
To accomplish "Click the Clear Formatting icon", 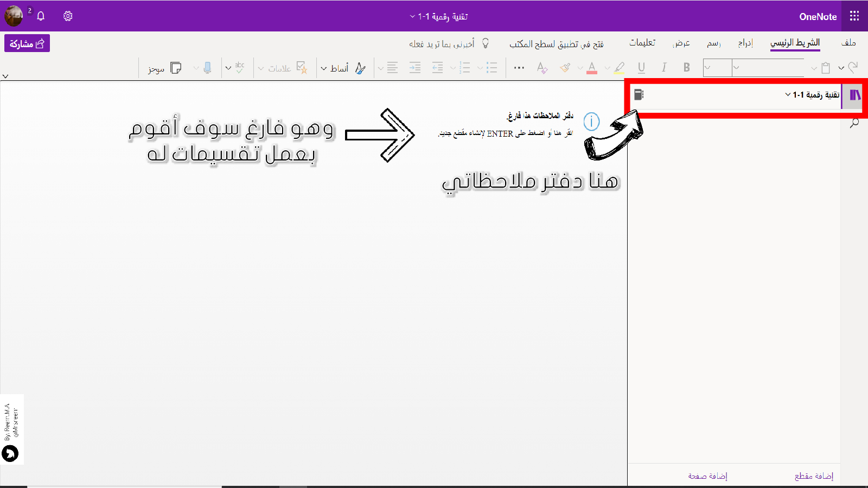I will point(541,68).
